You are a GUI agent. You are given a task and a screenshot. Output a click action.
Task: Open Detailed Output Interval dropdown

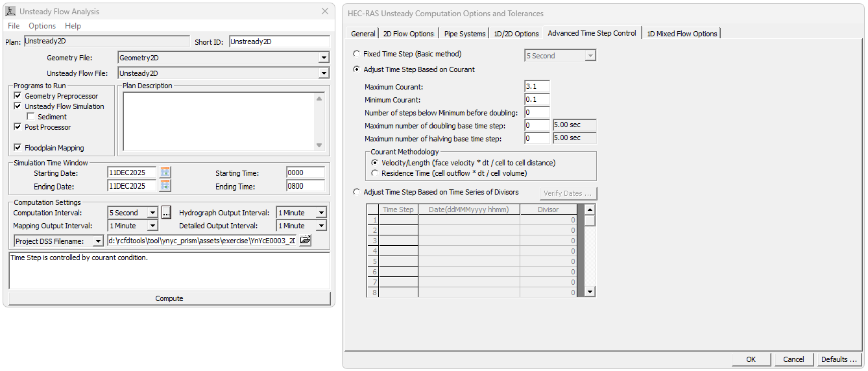321,226
